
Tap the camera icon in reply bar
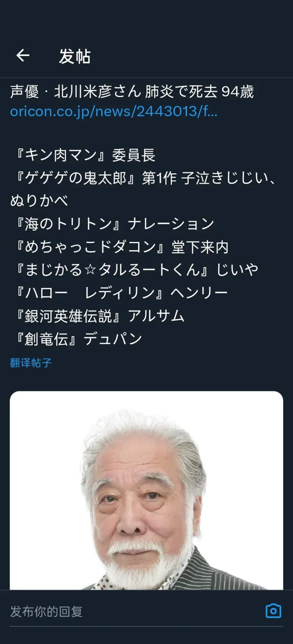tap(273, 611)
